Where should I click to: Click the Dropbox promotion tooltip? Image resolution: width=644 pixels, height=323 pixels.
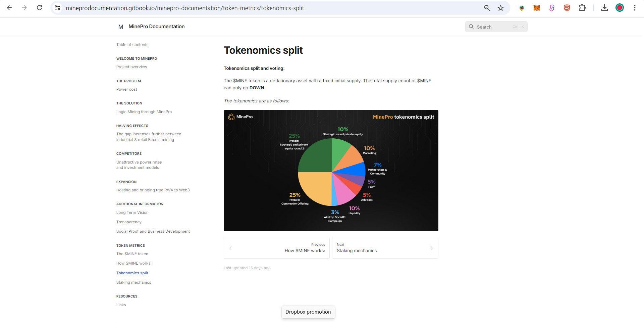[308, 312]
